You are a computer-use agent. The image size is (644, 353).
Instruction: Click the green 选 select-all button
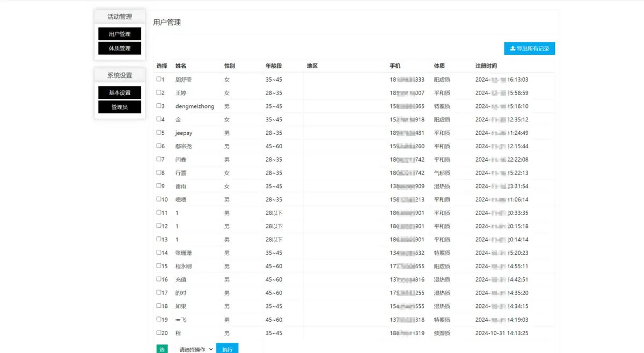point(162,349)
